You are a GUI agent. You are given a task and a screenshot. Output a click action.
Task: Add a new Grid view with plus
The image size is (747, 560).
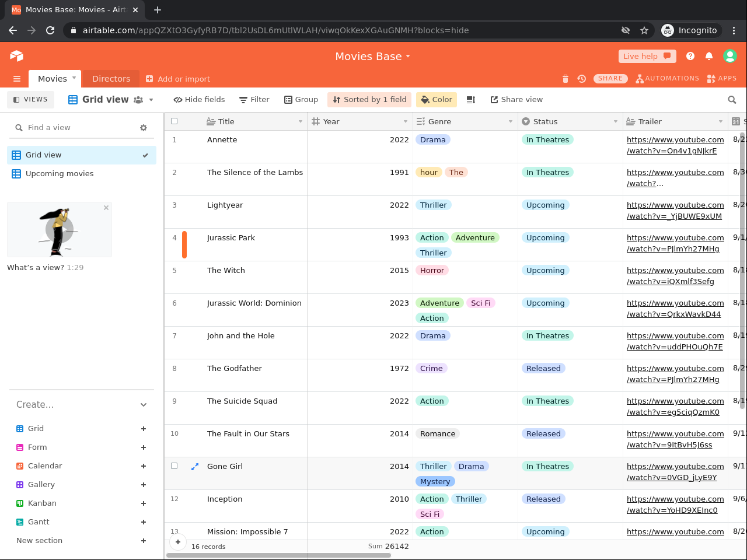(144, 429)
